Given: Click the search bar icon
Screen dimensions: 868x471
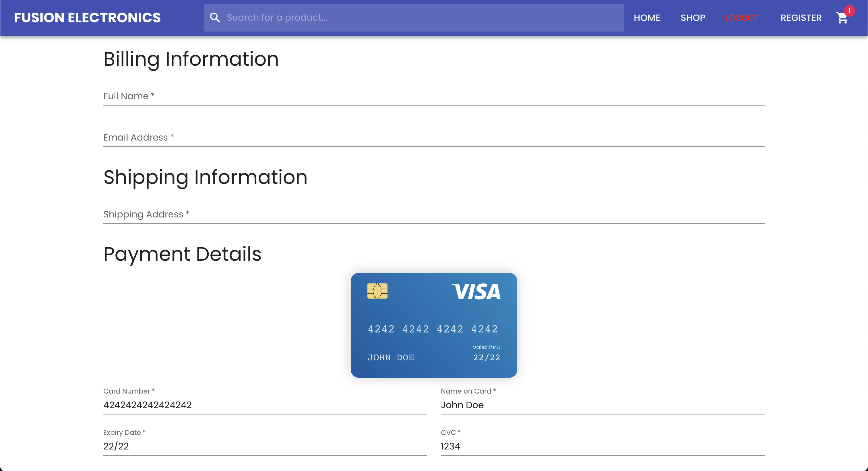Looking at the screenshot, I should (x=215, y=17).
